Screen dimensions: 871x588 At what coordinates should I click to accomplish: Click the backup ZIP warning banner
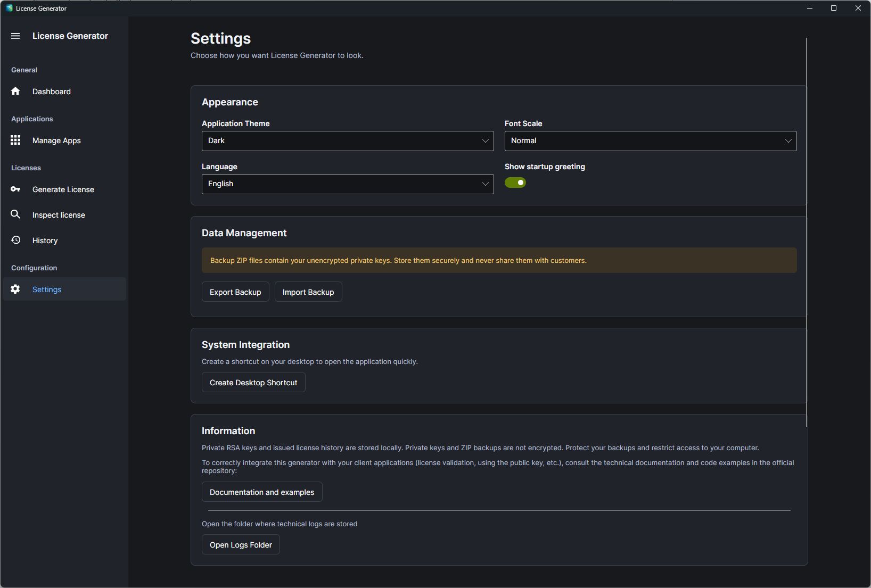pos(499,260)
